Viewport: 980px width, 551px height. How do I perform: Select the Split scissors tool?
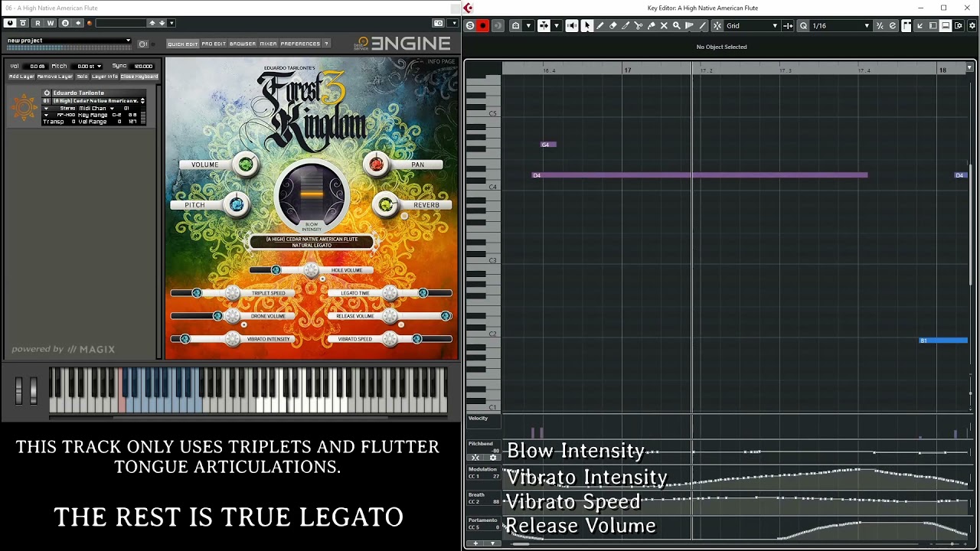[638, 26]
